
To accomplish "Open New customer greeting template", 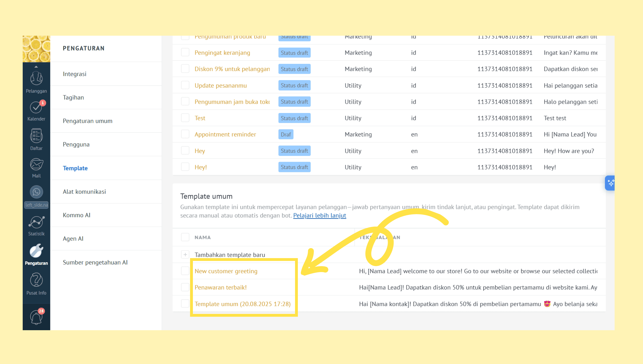I will (226, 271).
